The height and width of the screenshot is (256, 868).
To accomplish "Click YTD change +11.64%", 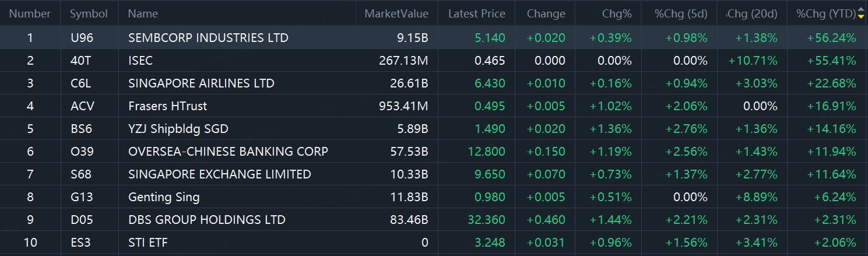I will [832, 174].
